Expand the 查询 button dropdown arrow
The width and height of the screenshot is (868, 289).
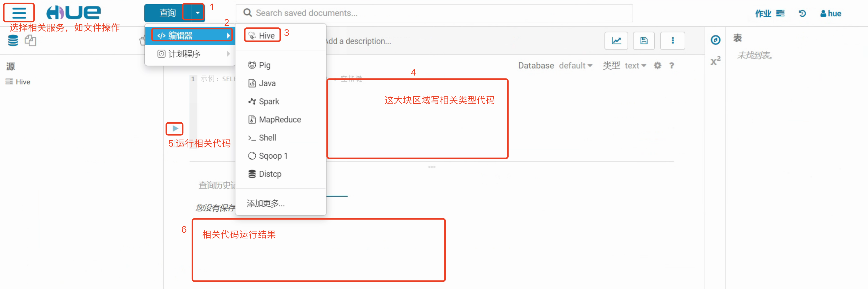click(x=198, y=13)
